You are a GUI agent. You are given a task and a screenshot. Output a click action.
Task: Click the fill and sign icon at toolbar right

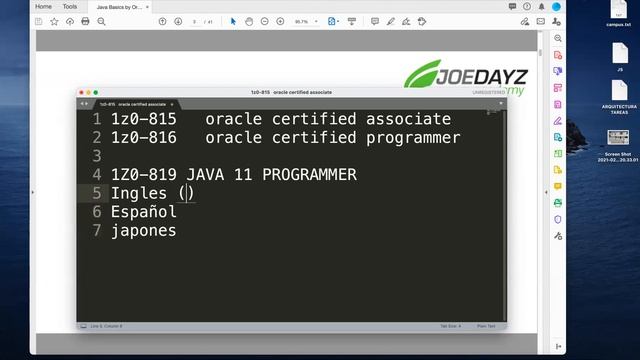pos(525,22)
